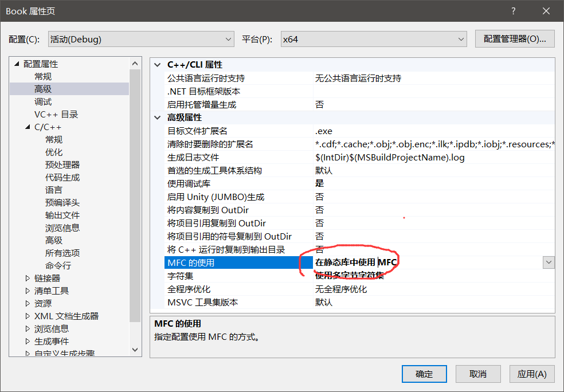Image resolution: width=564 pixels, height=392 pixels.
Task: Click the 应用(A) button
Action: point(531,374)
